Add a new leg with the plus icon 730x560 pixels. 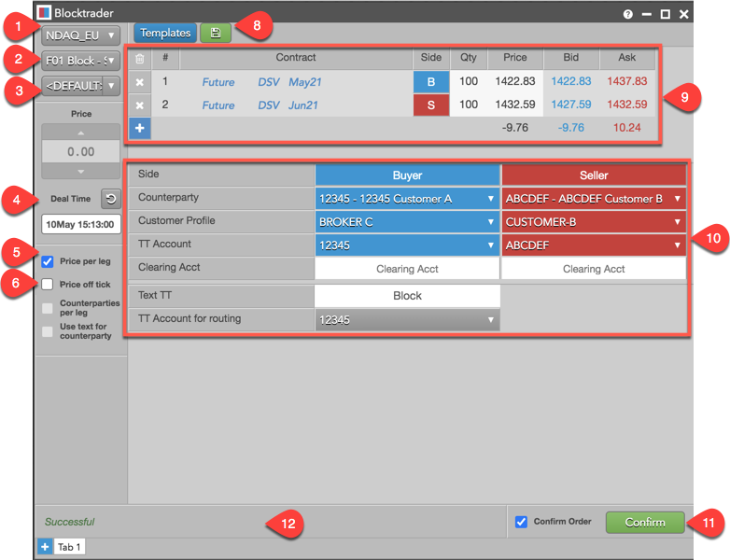click(140, 128)
